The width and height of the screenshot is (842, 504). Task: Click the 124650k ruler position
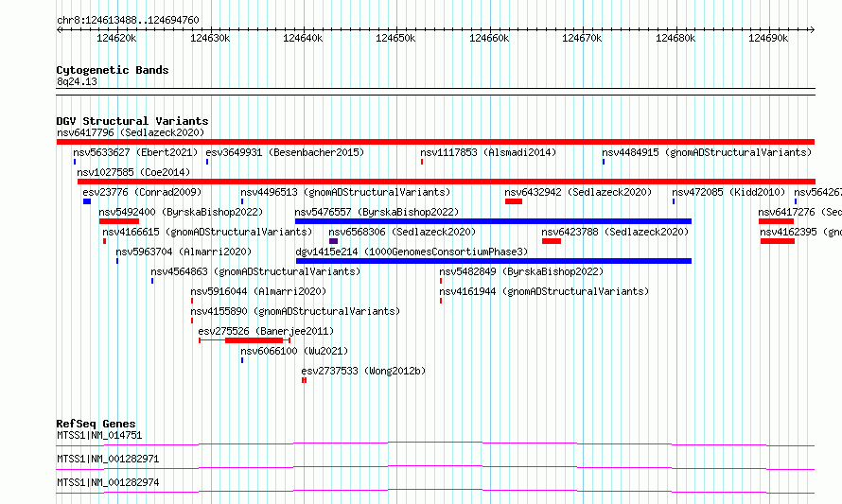[395, 38]
